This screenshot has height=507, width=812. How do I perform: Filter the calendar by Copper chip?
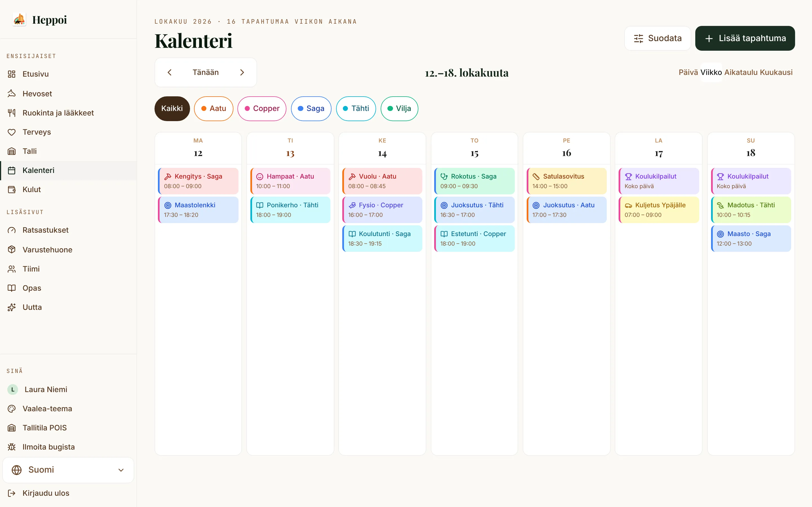(x=262, y=109)
